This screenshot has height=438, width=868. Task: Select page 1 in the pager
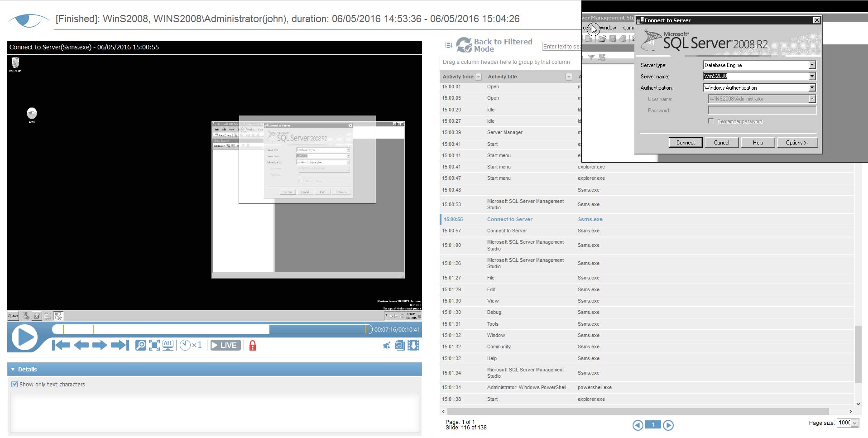tap(653, 425)
